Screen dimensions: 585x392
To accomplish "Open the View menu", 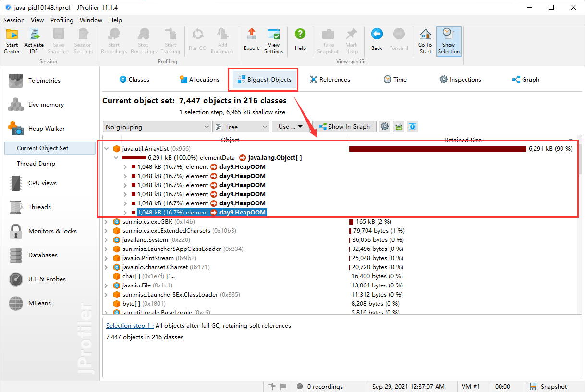I will point(37,20).
